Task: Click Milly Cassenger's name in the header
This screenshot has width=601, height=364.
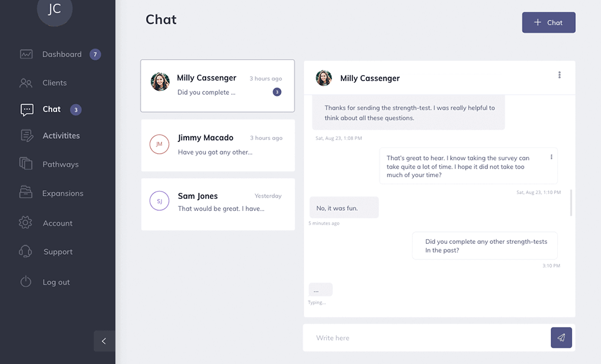Action: pos(370,78)
